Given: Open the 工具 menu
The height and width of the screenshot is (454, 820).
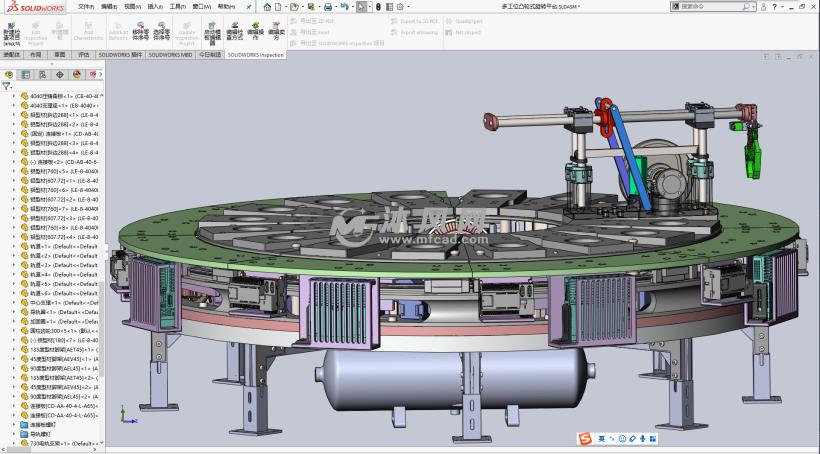Looking at the screenshot, I should coord(176,6).
